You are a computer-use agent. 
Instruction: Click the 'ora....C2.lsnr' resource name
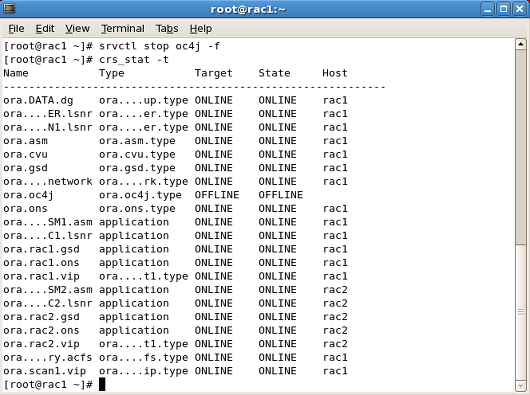coord(48,303)
